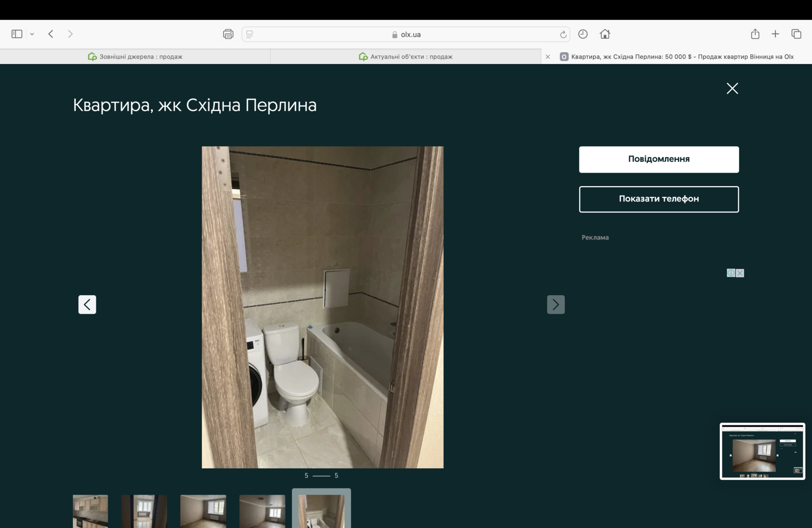Go to the home page icon
812x528 pixels.
(x=604, y=34)
